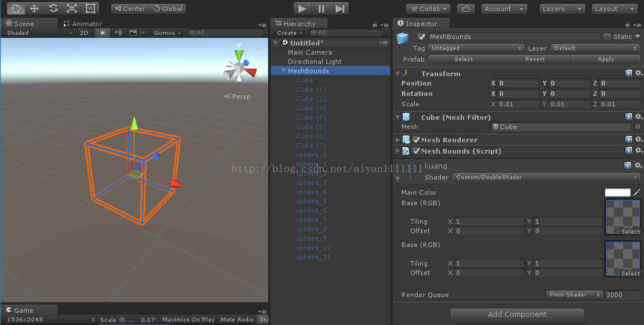Collapse the Untitled scene
Viewport: 644px width, 325px height.
tap(276, 42)
